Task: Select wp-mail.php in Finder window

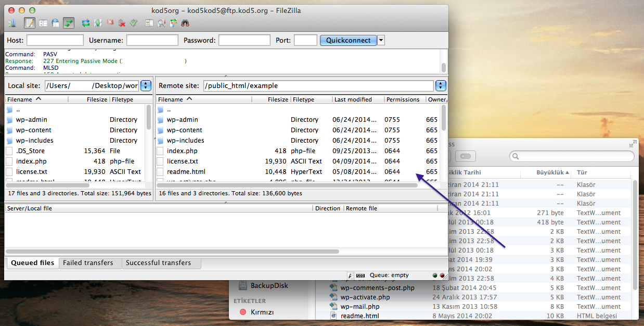Action: tap(360, 306)
